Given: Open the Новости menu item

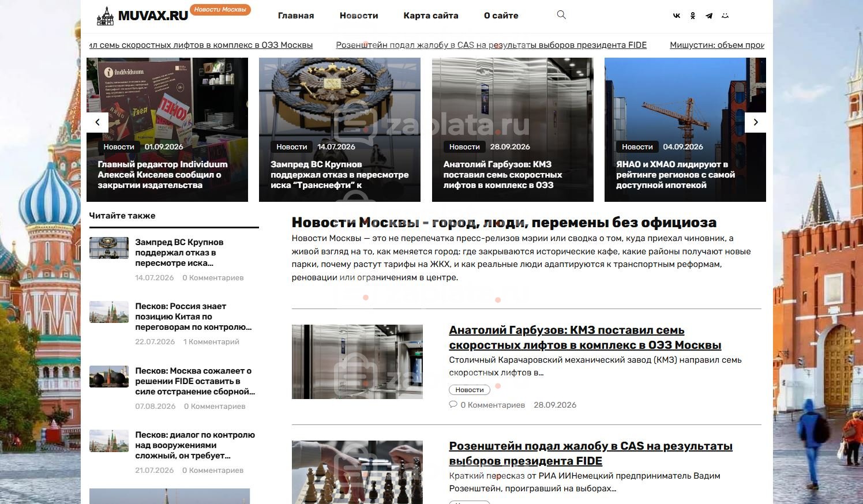Looking at the screenshot, I should pyautogui.click(x=359, y=16).
